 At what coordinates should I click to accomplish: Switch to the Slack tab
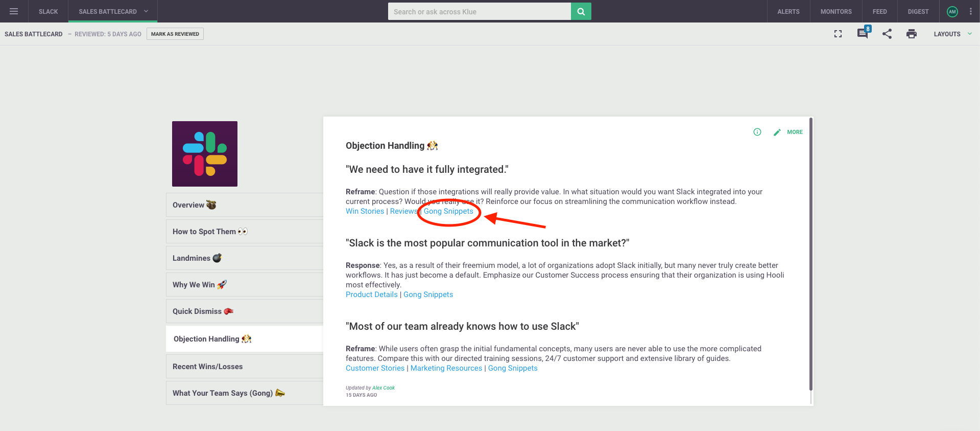click(x=49, y=11)
